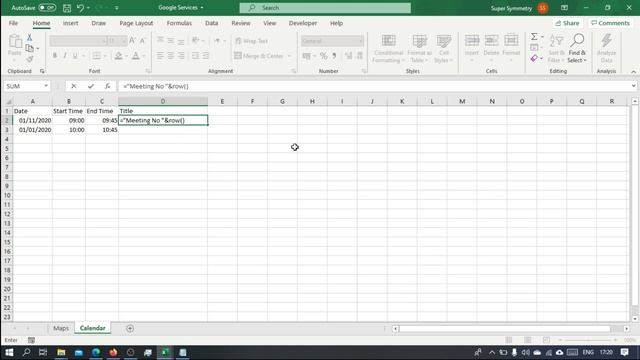Screen dimensions: 640x360
Task: Switch to the Formulas tab
Action: click(x=179, y=23)
